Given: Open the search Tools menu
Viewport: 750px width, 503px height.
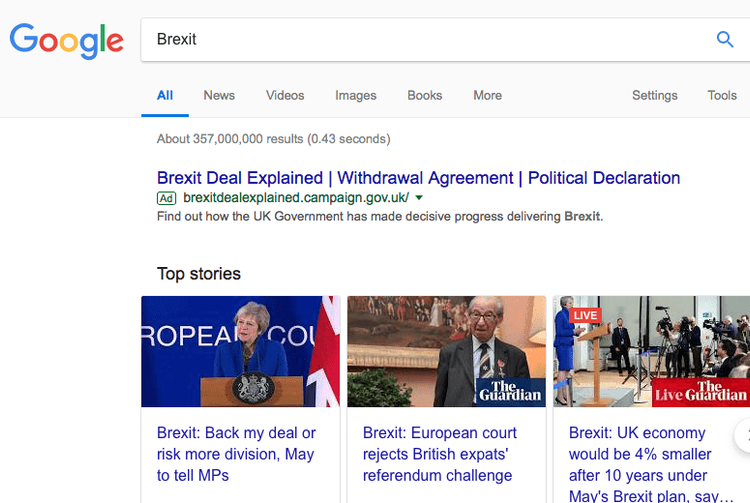Looking at the screenshot, I should tap(722, 95).
